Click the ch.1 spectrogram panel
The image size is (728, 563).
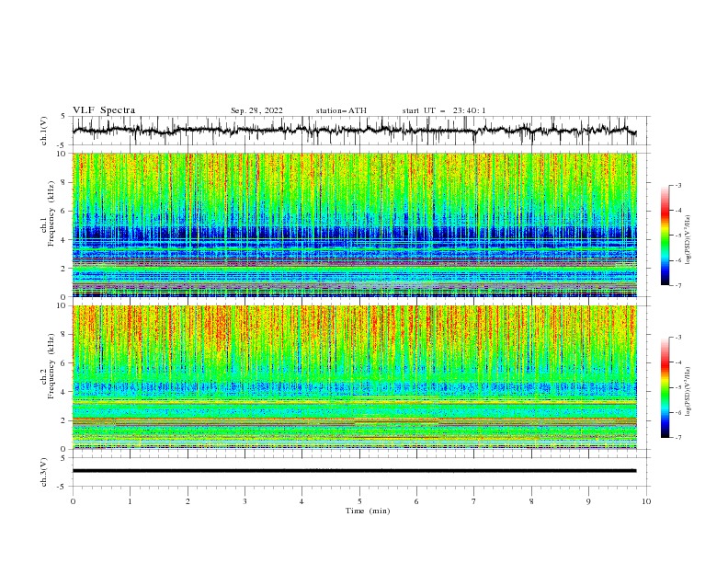[354, 224]
